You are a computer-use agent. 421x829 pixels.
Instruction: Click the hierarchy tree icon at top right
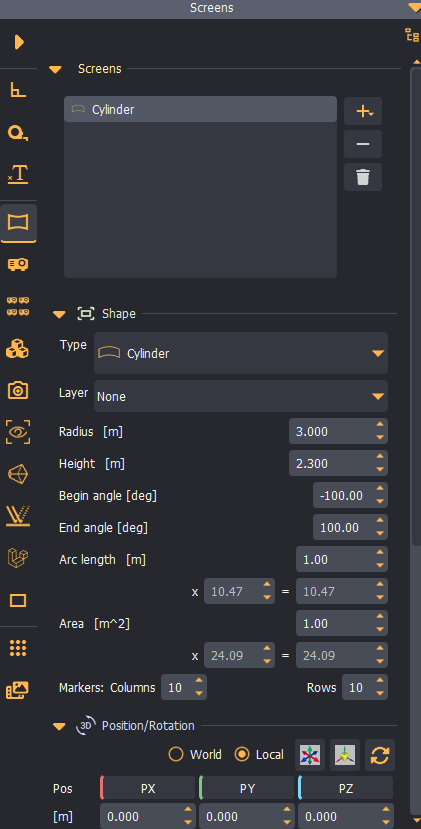pos(411,35)
